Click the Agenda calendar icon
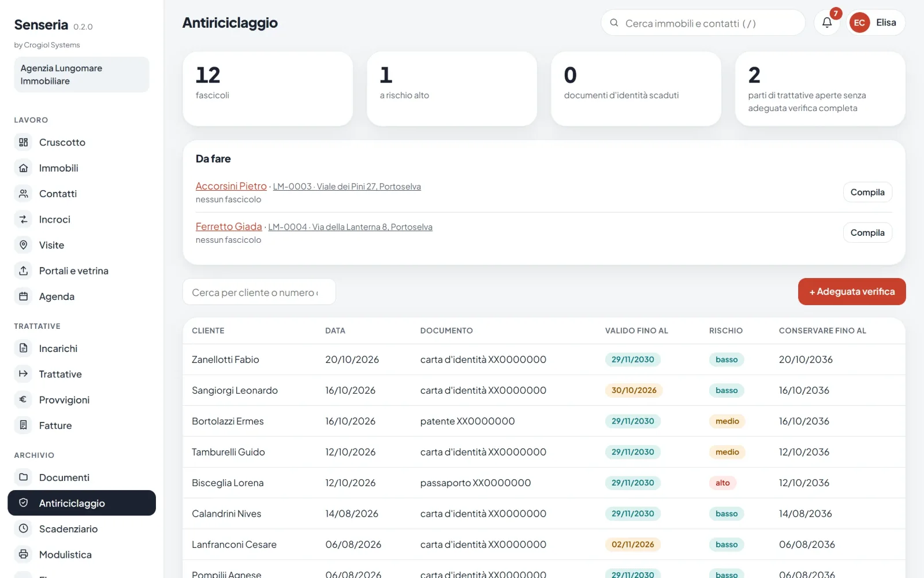This screenshot has width=924, height=578. click(23, 297)
